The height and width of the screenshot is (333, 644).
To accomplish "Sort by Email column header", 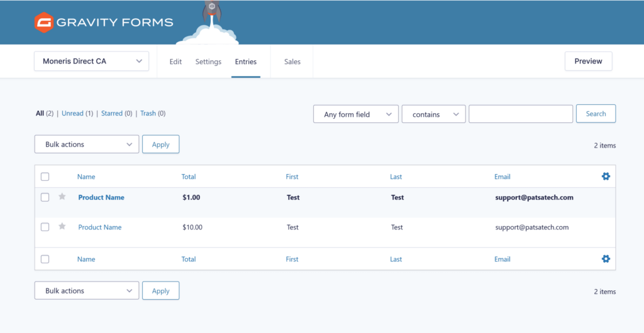I will click(x=502, y=177).
